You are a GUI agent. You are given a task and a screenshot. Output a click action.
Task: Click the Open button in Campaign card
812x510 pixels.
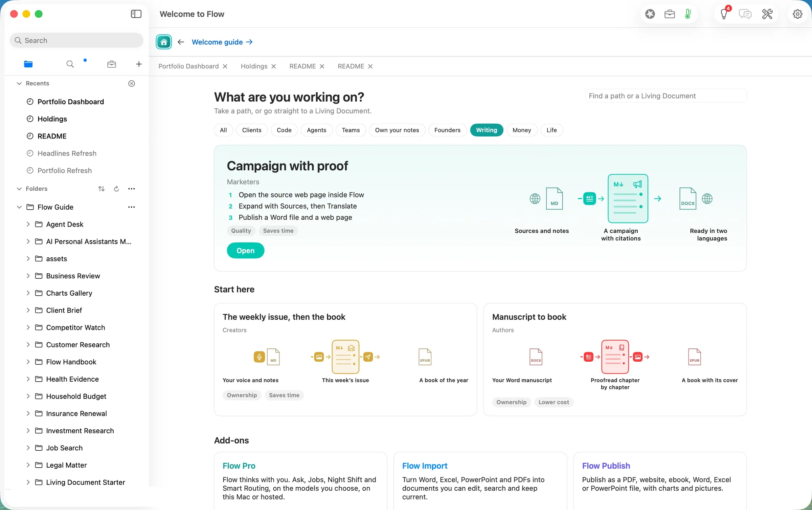coord(246,251)
